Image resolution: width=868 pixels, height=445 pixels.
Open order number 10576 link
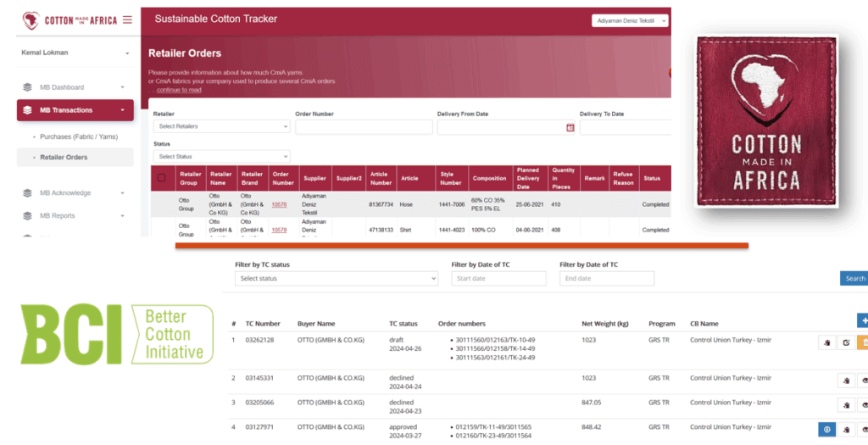279,204
